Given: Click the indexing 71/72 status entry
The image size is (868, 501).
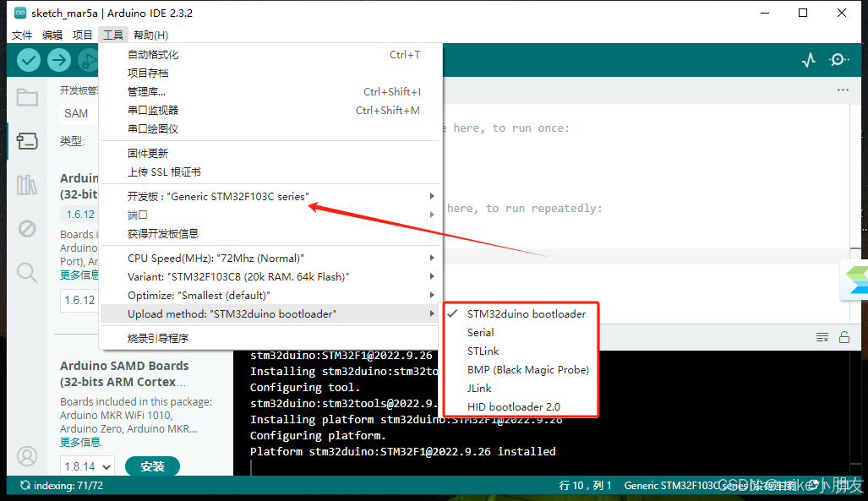Looking at the screenshot, I should (x=62, y=486).
